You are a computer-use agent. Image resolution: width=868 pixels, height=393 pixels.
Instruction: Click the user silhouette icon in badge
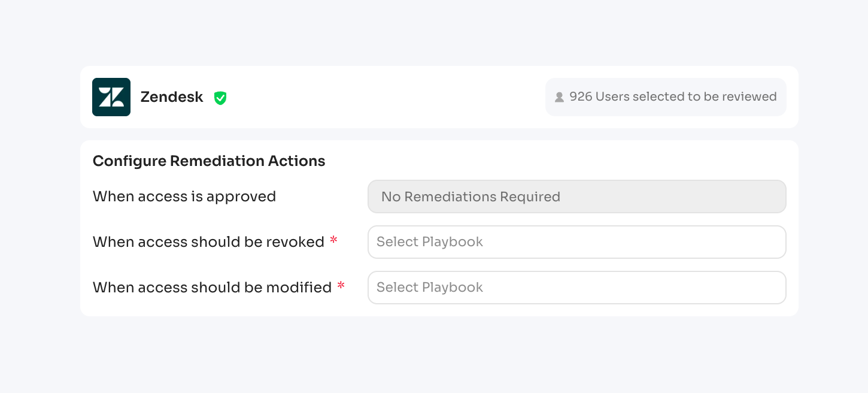coord(559,97)
